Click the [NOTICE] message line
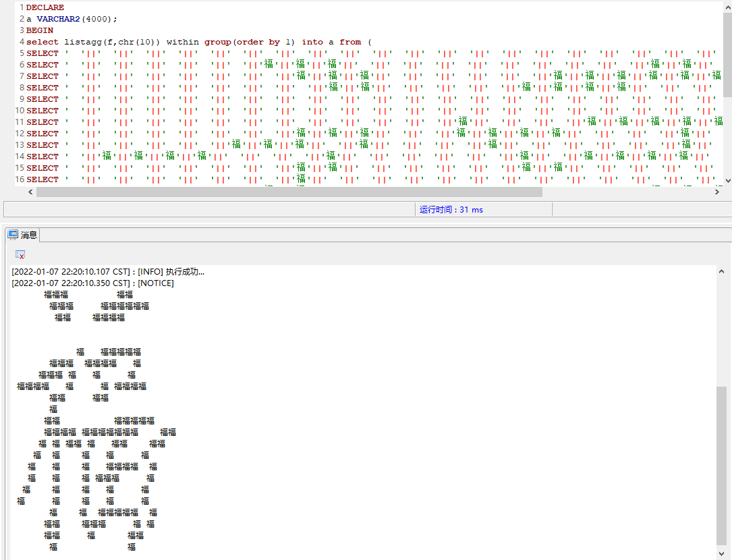This screenshot has height=560, width=732. (x=92, y=283)
